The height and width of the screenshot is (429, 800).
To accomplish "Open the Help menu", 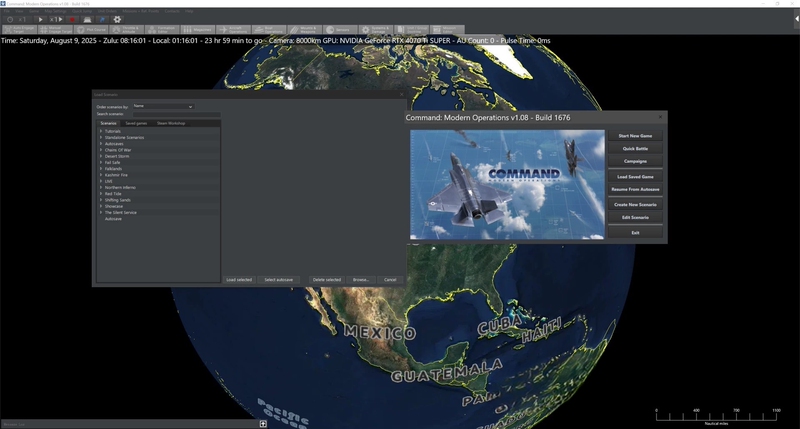I will click(189, 11).
